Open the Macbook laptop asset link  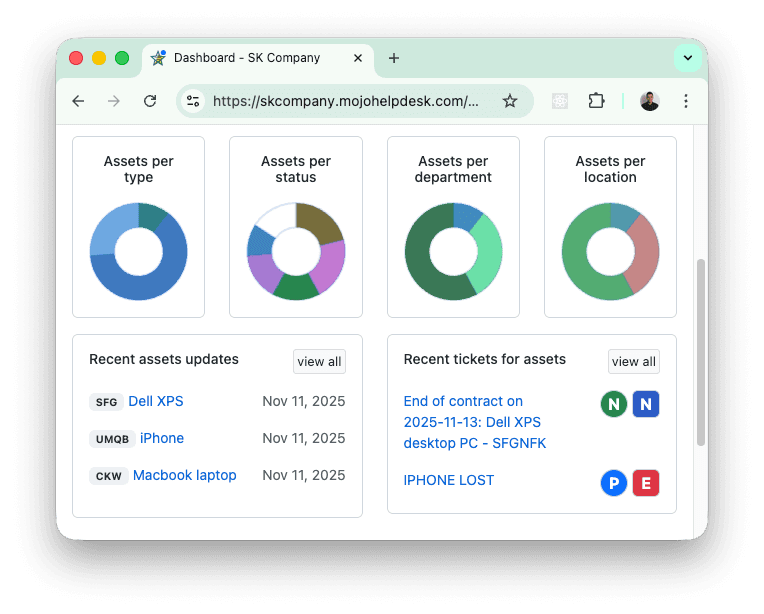[185, 475]
